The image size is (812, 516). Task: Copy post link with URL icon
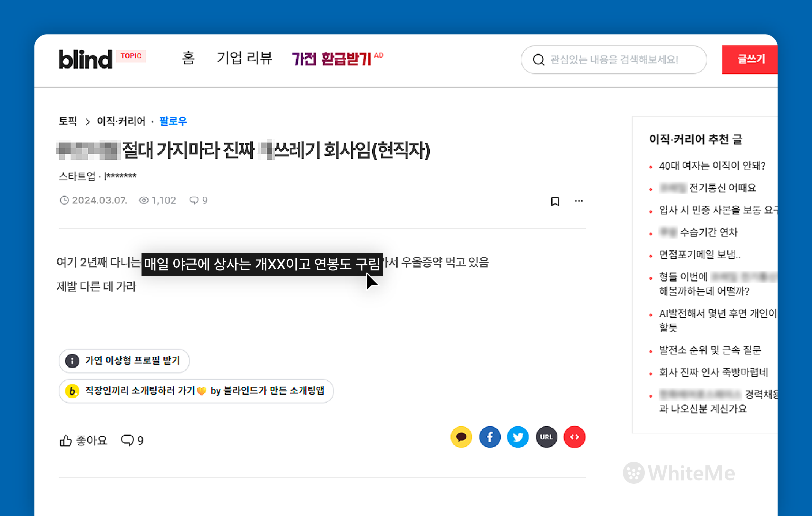(546, 437)
